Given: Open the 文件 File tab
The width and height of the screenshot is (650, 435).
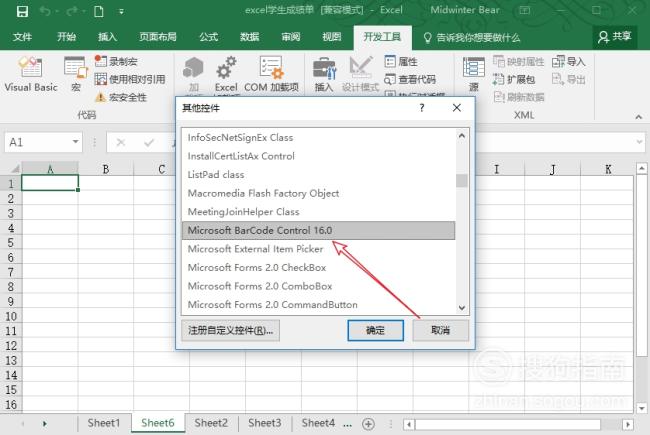Looking at the screenshot, I should (x=22, y=37).
